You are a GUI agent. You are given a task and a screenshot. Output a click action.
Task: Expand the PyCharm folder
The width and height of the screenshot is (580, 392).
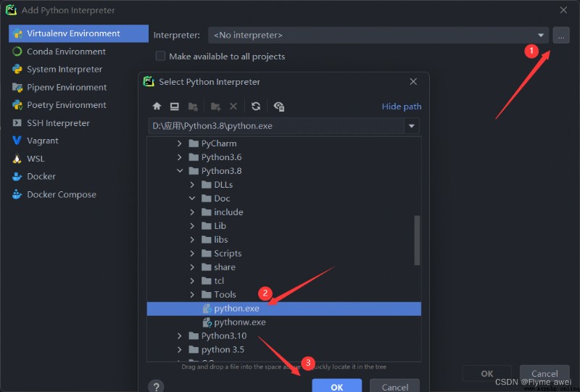click(x=179, y=143)
